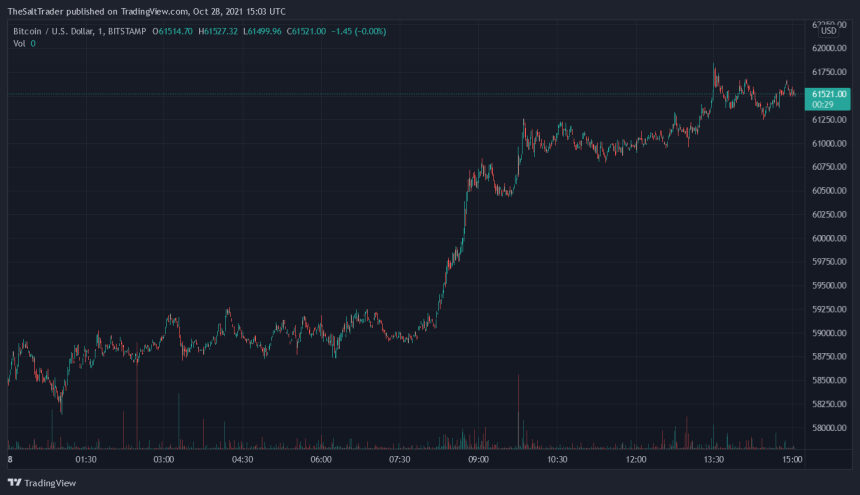Click the 06:00 time axis label
This screenshot has width=860, height=495.
321,460
